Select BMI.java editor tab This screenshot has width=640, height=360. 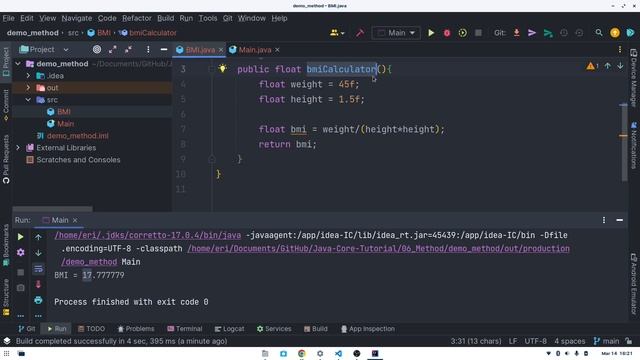coord(200,49)
